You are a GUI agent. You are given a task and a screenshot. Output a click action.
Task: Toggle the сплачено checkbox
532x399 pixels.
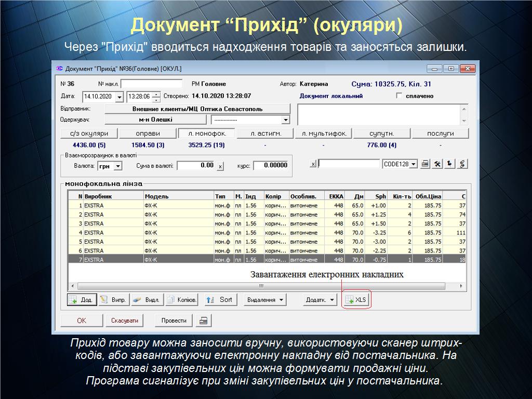[399, 96]
